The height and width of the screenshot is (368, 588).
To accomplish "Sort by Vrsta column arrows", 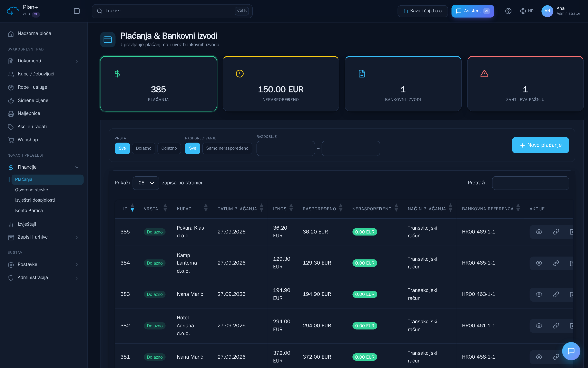I will pos(165,208).
